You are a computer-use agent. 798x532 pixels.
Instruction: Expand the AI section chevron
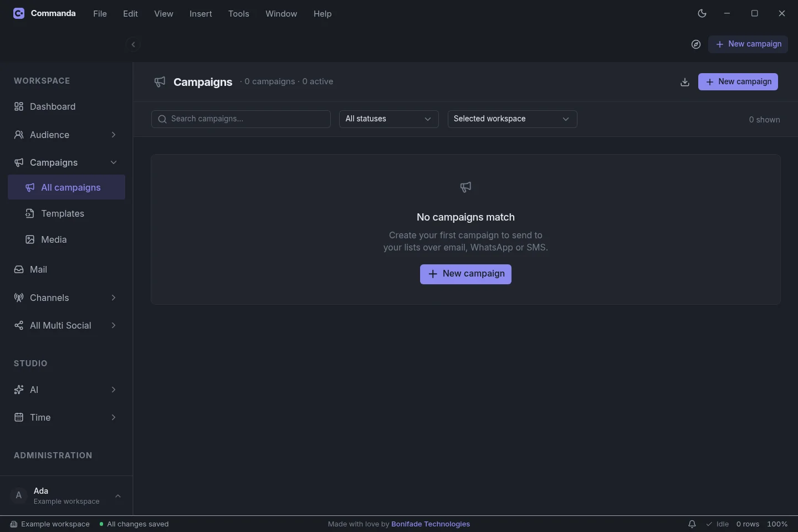[114, 390]
